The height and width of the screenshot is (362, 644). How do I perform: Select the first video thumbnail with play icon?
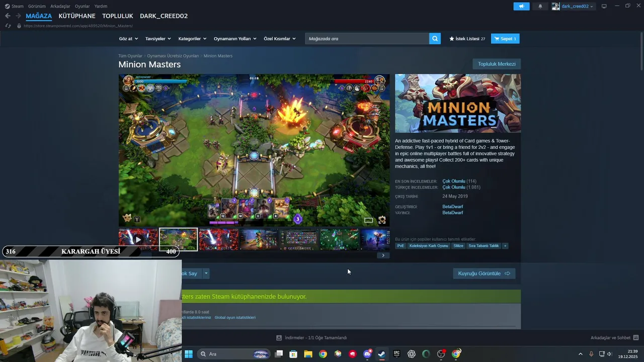138,239
